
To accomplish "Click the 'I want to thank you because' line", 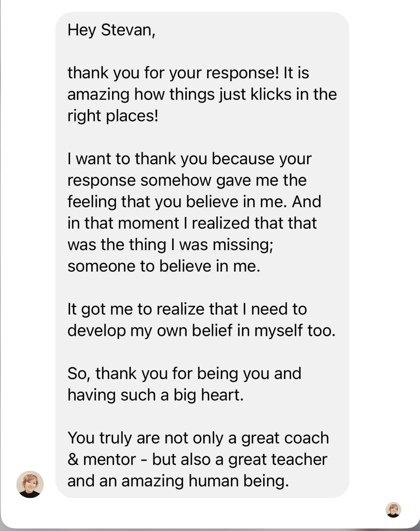I will (x=189, y=159).
